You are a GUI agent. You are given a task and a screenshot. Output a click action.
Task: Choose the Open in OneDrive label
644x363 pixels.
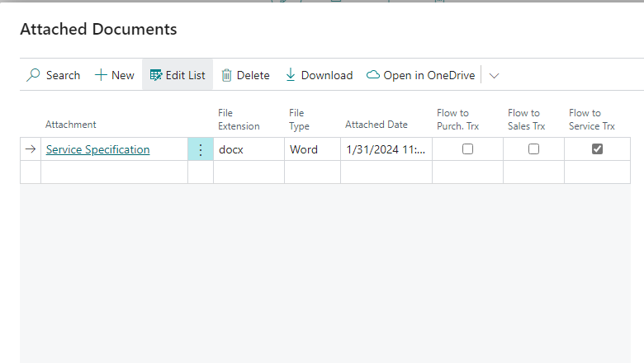coord(429,75)
